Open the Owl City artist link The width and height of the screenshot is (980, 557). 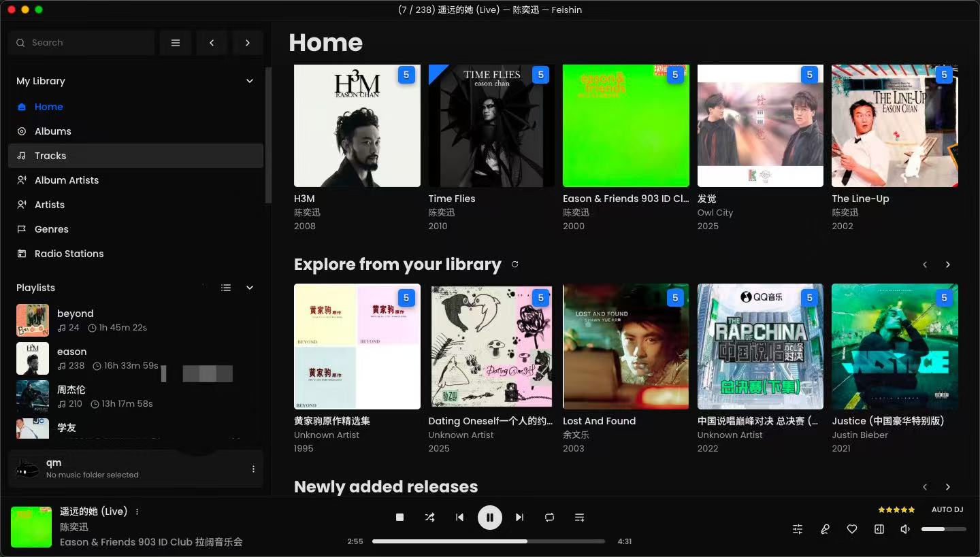tap(715, 212)
